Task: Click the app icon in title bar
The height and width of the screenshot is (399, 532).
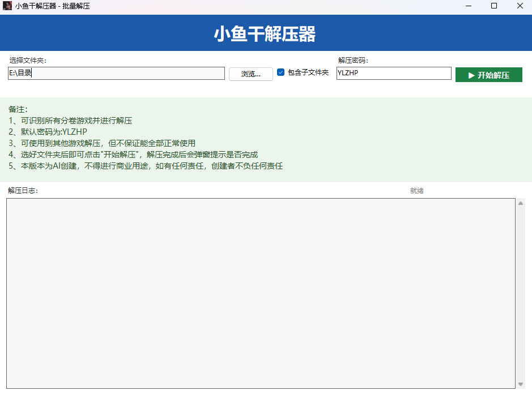Action: [x=7, y=6]
